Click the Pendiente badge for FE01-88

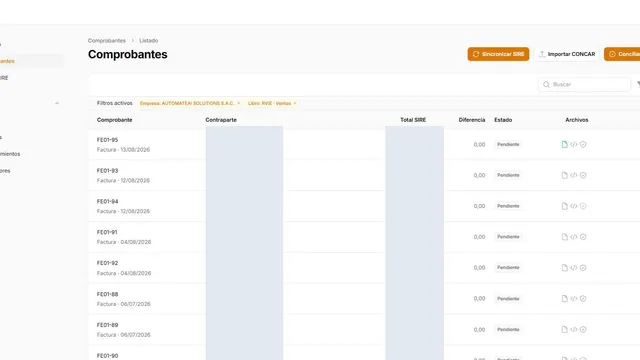[508, 299]
